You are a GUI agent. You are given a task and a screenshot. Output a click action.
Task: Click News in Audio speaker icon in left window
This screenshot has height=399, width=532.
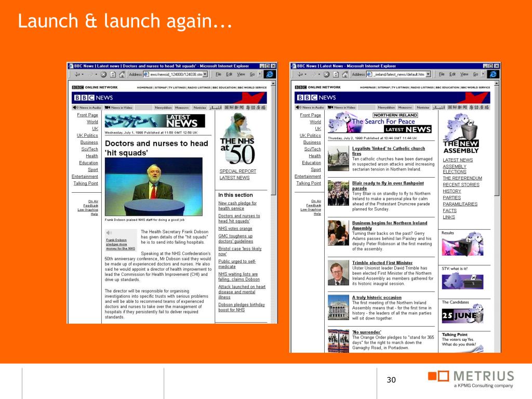[x=75, y=107]
